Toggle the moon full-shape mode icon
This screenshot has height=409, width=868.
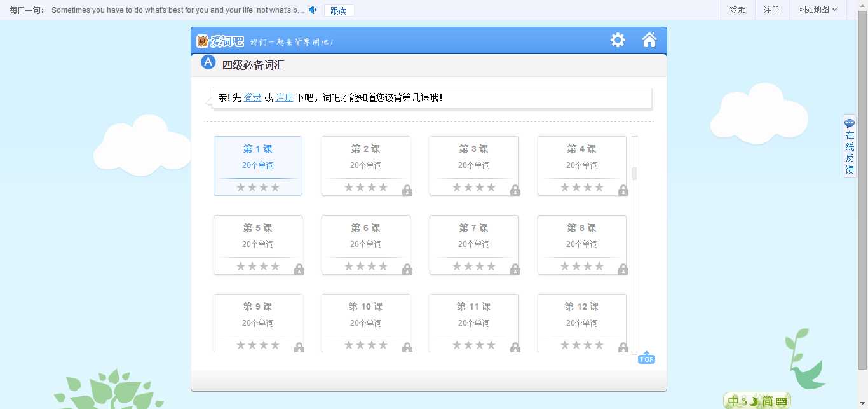tap(753, 401)
